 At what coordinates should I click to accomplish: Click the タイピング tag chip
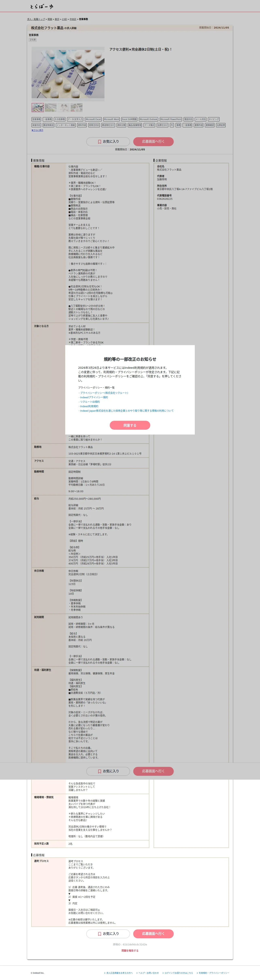[214, 119]
